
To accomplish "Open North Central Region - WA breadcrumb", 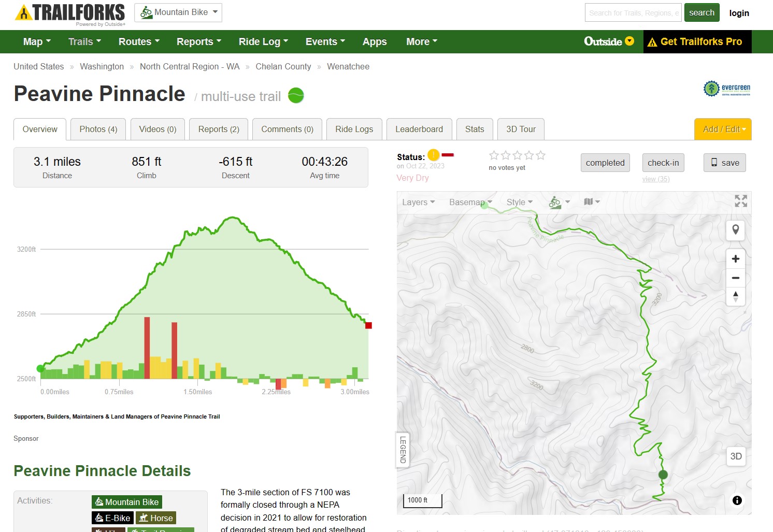I will pyautogui.click(x=190, y=66).
